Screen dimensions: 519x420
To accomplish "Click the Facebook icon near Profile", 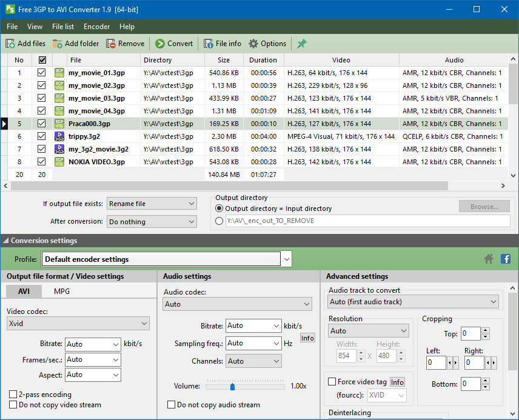I will tap(505, 259).
